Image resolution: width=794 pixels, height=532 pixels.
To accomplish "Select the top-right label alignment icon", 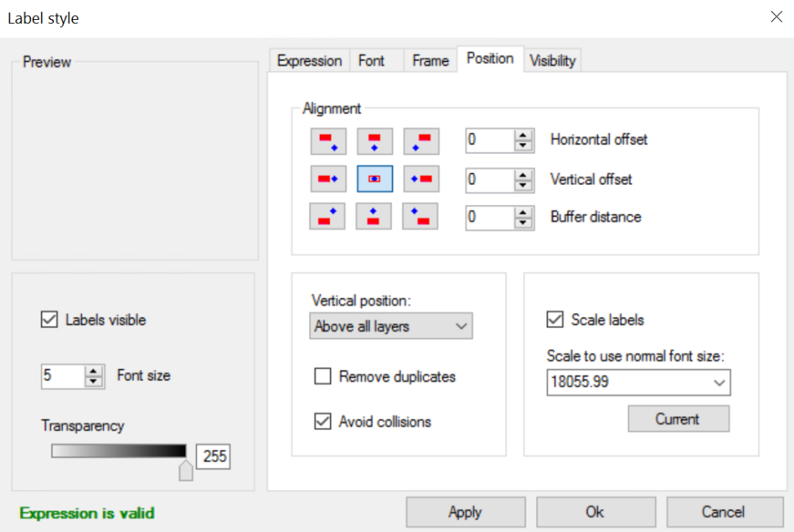I will (421, 141).
